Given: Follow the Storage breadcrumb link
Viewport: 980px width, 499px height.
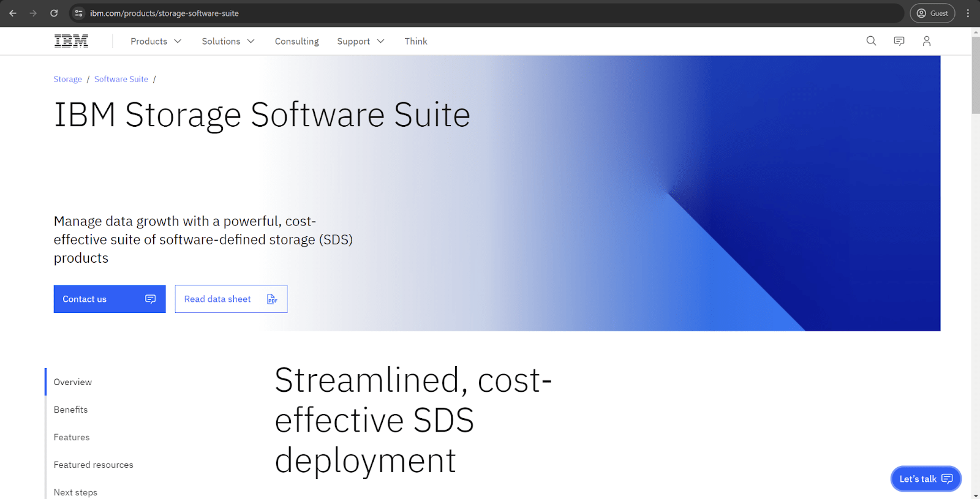Looking at the screenshot, I should 67,79.
